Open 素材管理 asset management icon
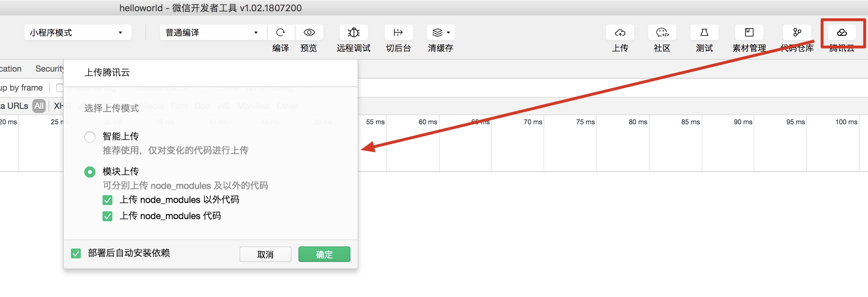868x297 pixels. (x=749, y=32)
